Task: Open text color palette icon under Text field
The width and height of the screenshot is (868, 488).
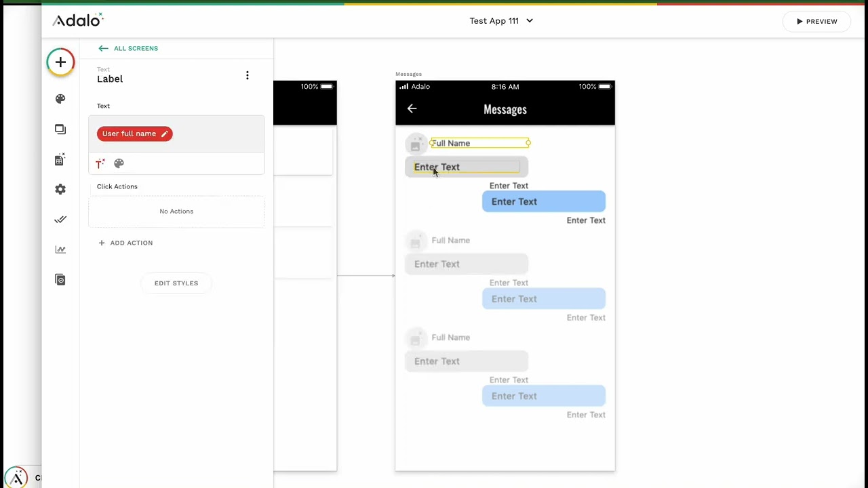Action: point(119,163)
